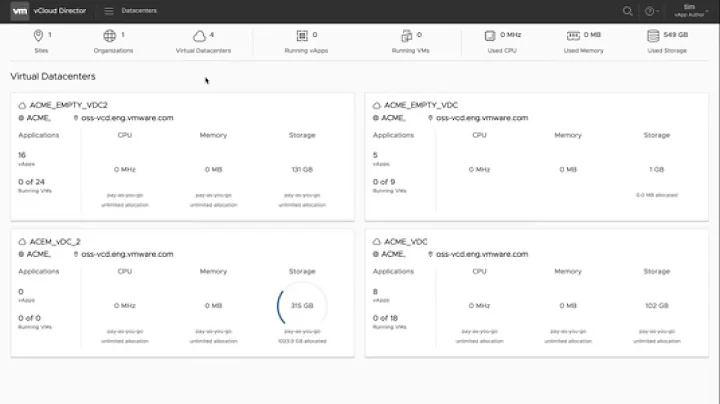Viewport: 720px width, 404px height.
Task: Click the 131 GB storage value
Action: click(302, 169)
